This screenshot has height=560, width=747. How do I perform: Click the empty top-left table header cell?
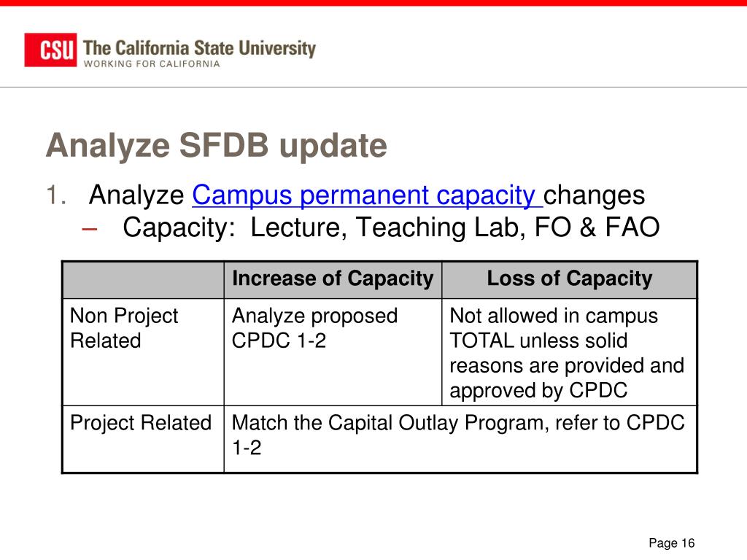pos(143,280)
